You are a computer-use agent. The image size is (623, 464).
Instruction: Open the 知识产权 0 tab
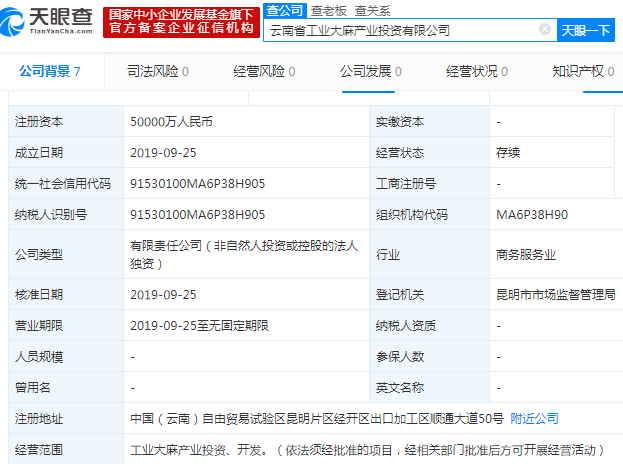click(x=583, y=72)
